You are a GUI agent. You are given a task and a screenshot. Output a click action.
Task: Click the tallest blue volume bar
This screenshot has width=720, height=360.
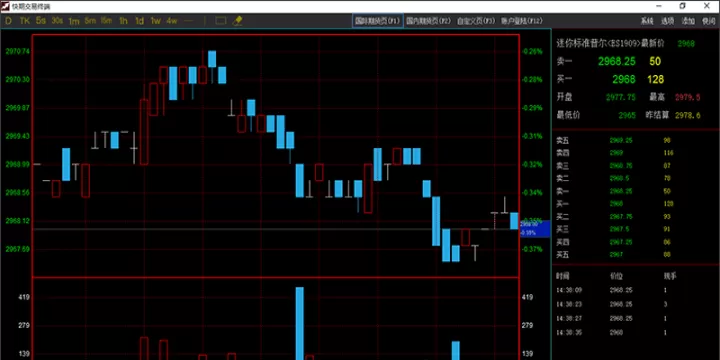point(299,323)
